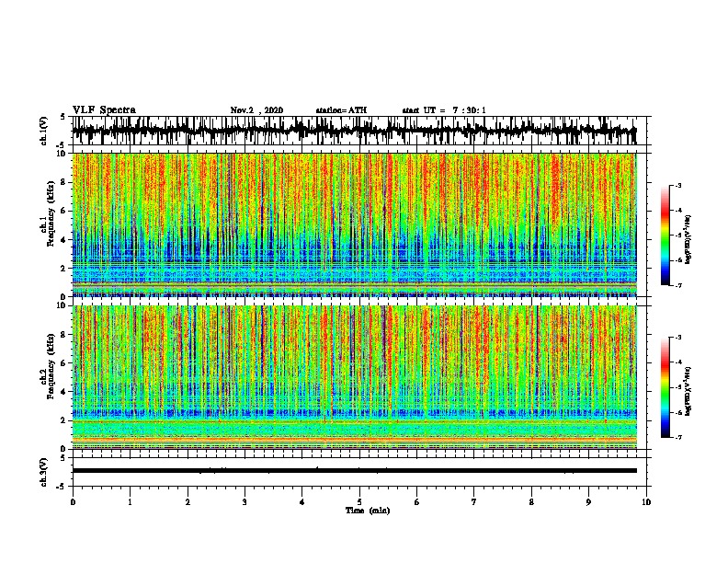Select the "start UT = 7 :30: 1" text

coord(444,110)
